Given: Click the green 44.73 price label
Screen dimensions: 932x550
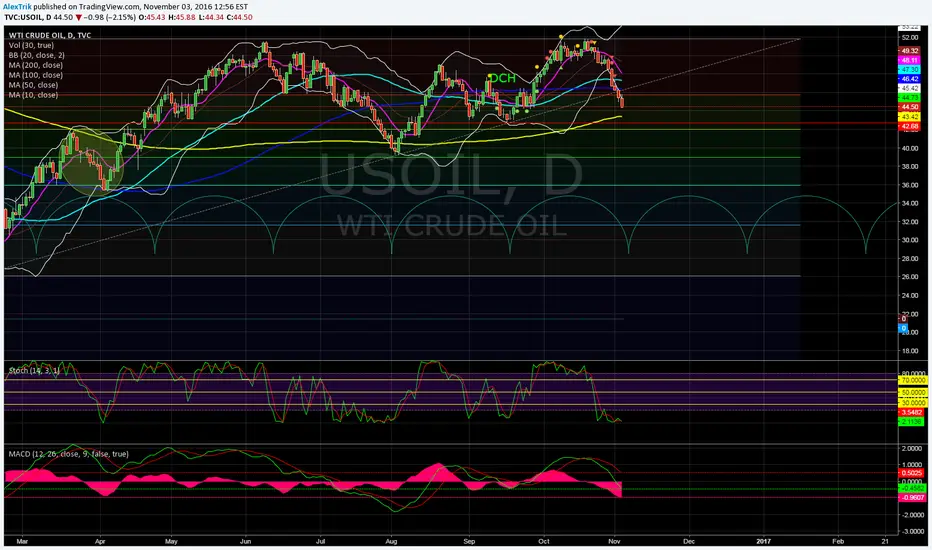Looking at the screenshot, I should 910,97.
